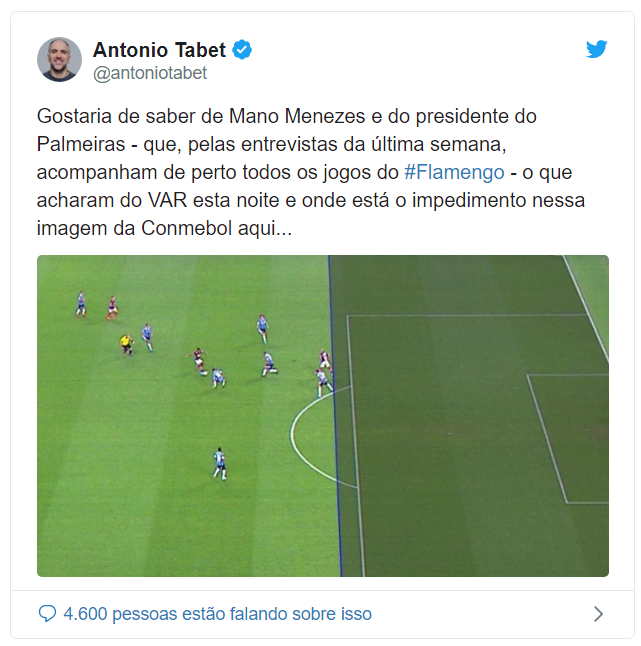Click the blue verified badge beside Antonio Tabet

coord(242,50)
